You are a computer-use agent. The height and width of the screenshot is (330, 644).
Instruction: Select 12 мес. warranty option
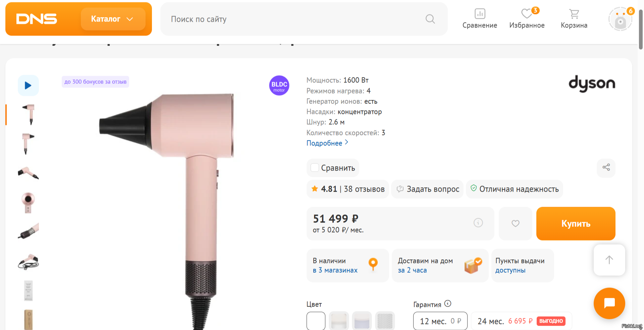coord(440,321)
